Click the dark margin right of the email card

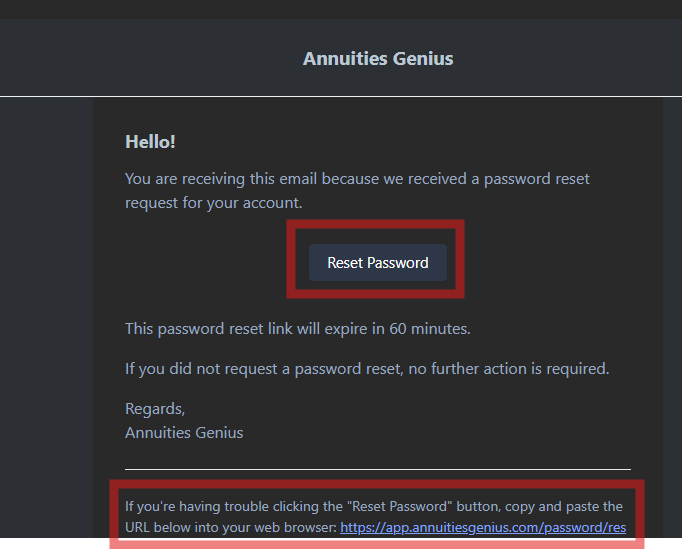coord(672,300)
